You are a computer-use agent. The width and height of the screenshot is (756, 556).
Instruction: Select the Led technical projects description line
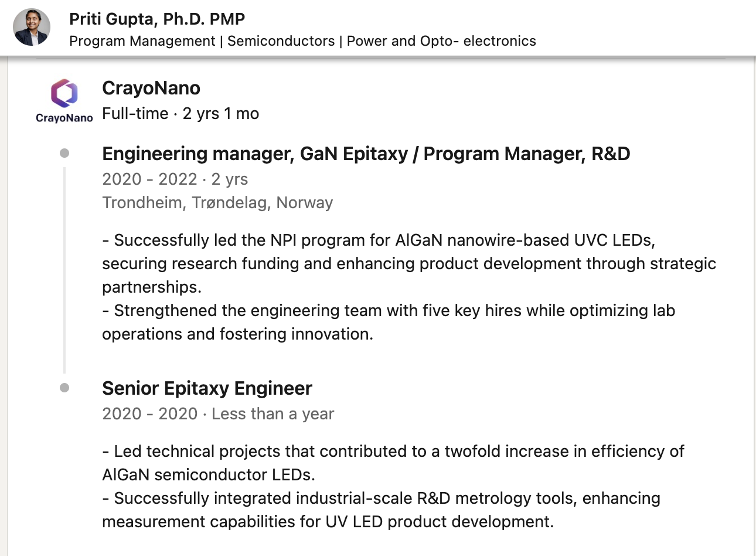(393, 463)
